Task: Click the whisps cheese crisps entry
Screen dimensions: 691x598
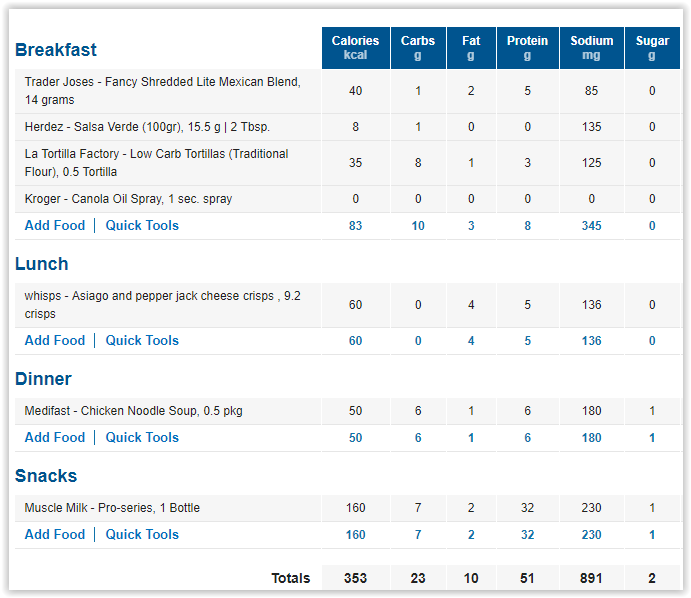Action: pyautogui.click(x=163, y=305)
